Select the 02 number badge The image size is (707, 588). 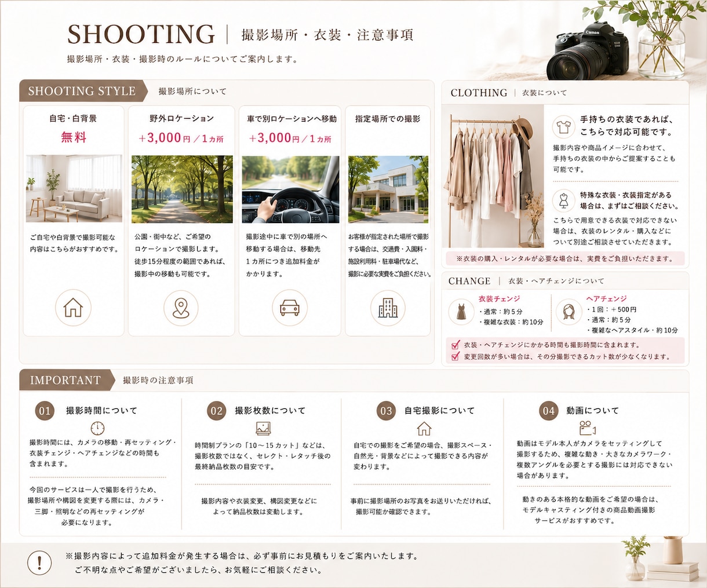[x=216, y=411]
